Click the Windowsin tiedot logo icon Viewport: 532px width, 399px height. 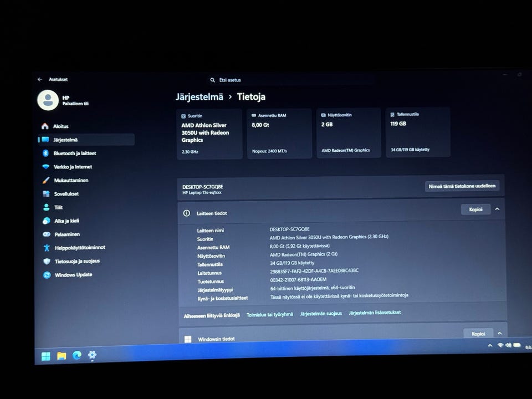click(188, 339)
